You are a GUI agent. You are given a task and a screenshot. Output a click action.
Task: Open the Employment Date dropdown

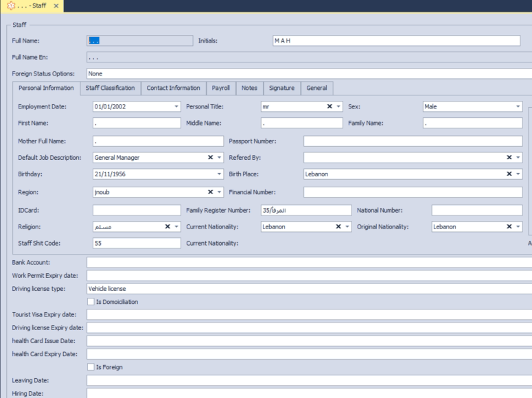(176, 106)
